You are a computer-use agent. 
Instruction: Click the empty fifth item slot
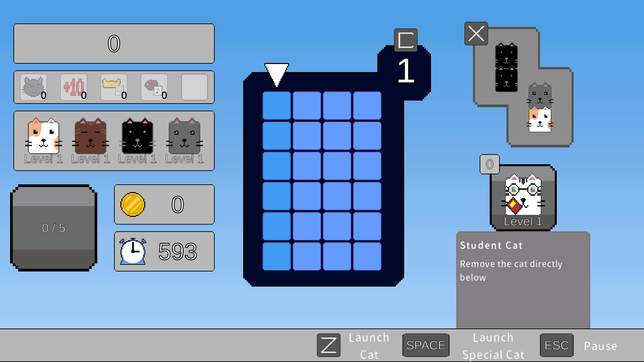point(195,87)
